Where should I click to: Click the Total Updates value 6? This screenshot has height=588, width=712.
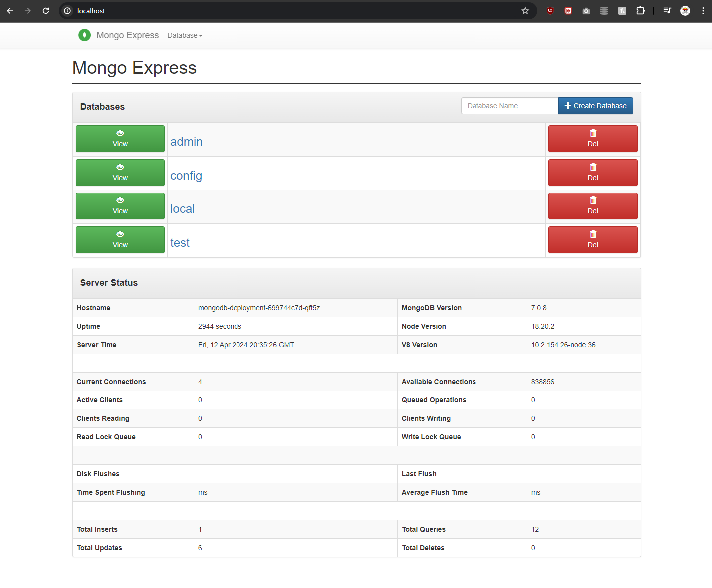(x=200, y=548)
